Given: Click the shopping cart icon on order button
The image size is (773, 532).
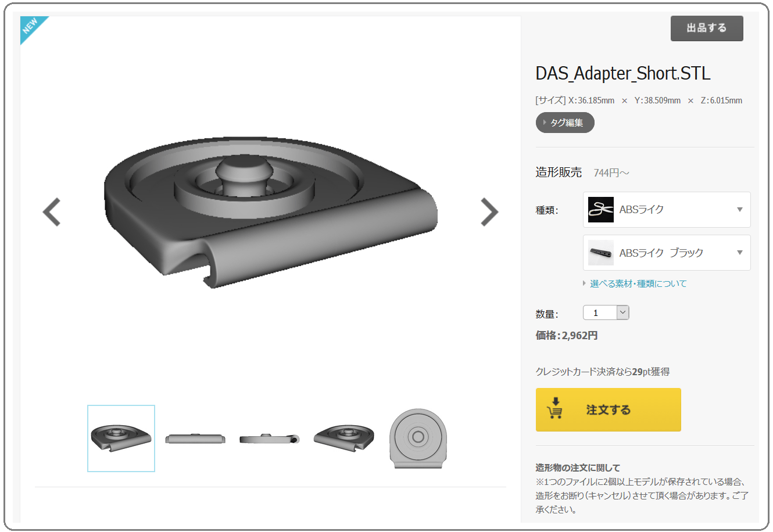Looking at the screenshot, I should 554,408.
